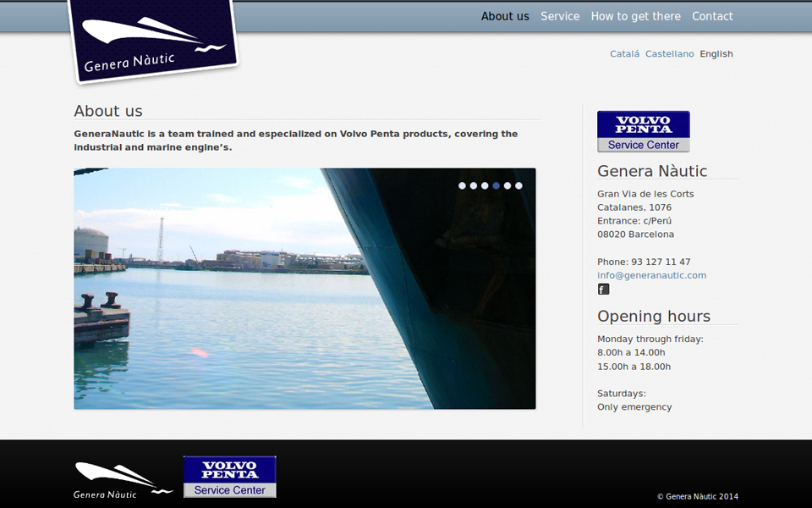Select the first slideshow dot

coord(462,185)
